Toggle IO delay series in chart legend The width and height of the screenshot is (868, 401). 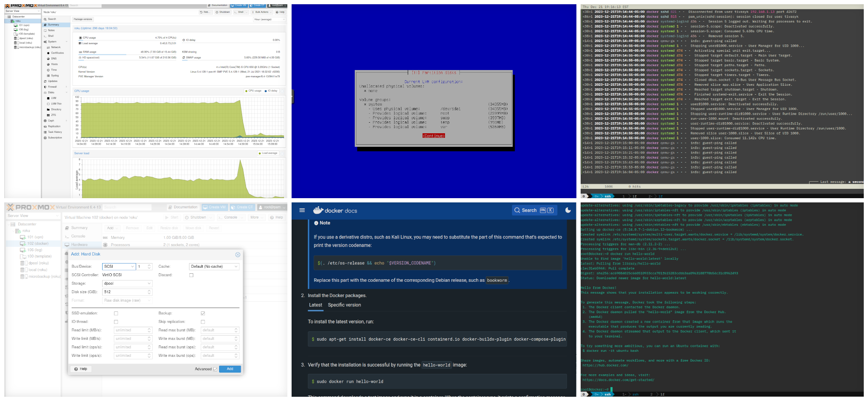click(271, 91)
